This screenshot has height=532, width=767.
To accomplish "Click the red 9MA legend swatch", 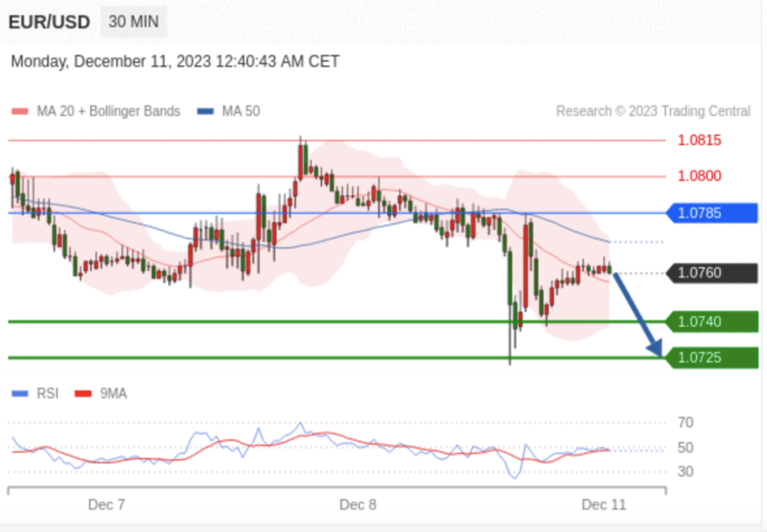I will tap(83, 394).
